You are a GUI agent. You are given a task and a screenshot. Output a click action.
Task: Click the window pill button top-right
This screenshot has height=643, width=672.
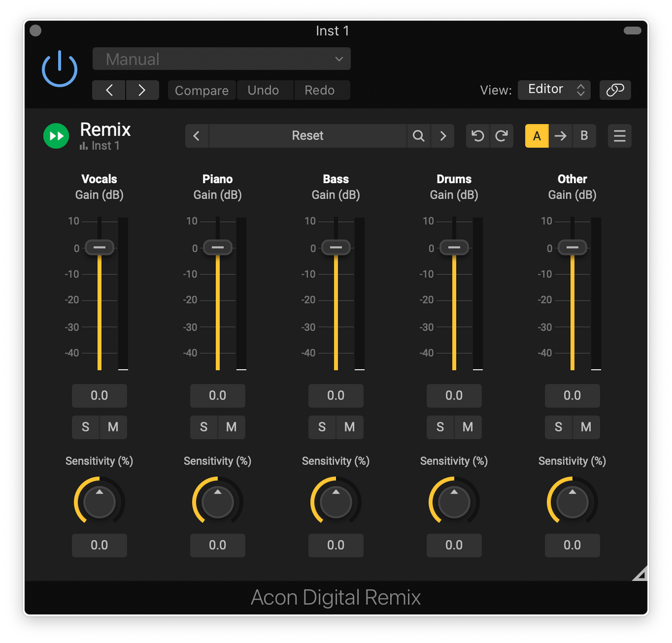(x=632, y=30)
